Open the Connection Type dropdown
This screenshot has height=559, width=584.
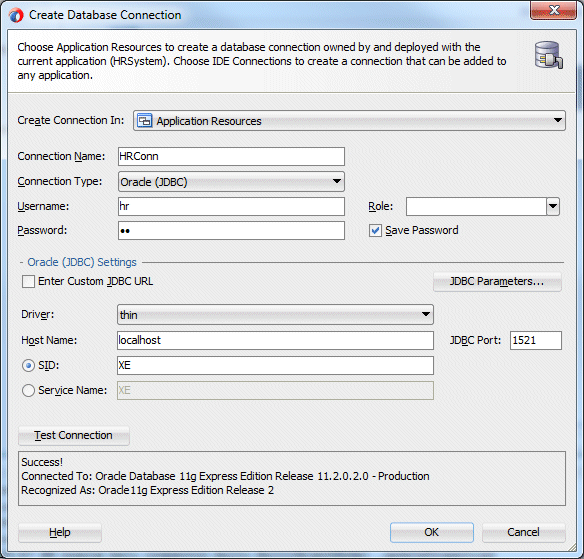tap(231, 182)
